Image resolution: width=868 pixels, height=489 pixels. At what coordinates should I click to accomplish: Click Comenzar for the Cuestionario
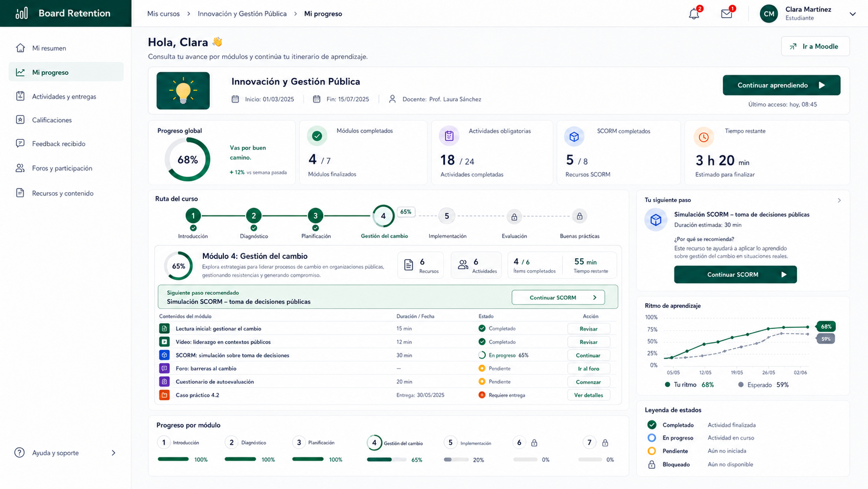pyautogui.click(x=588, y=382)
